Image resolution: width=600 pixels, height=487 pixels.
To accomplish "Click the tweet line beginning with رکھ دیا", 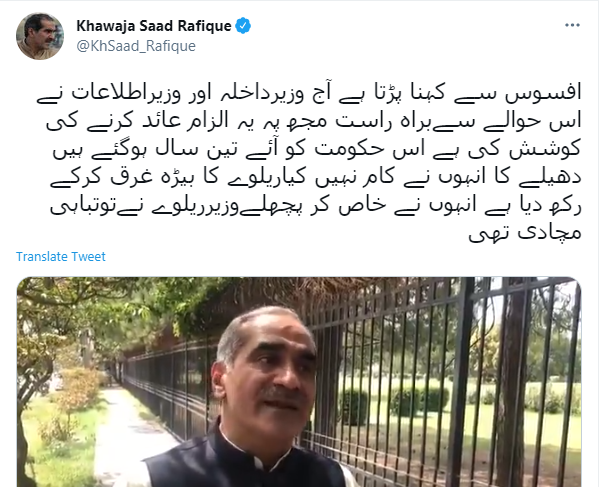I will pos(316,206).
